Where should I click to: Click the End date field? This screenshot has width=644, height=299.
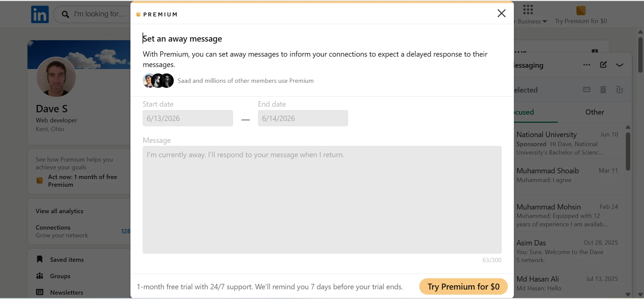click(303, 118)
